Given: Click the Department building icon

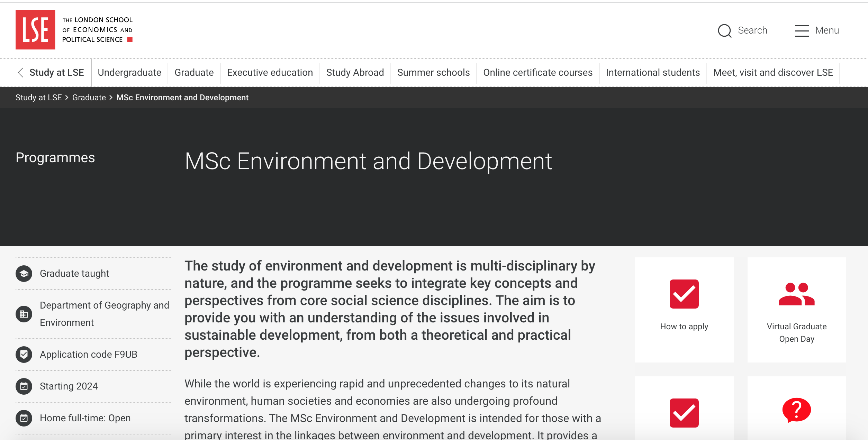Looking at the screenshot, I should (x=24, y=314).
